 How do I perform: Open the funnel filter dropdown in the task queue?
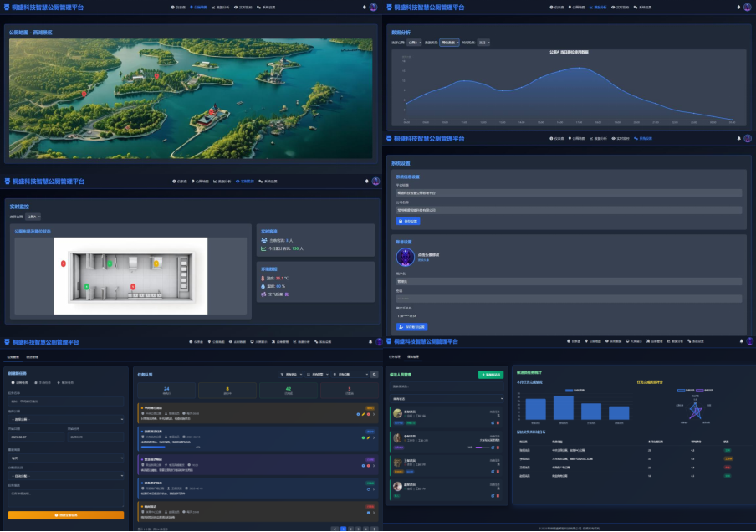291,374
